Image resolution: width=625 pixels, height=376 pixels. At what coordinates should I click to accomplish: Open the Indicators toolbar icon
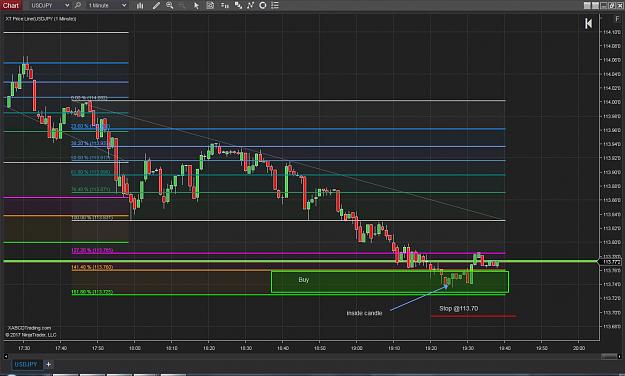point(238,5)
